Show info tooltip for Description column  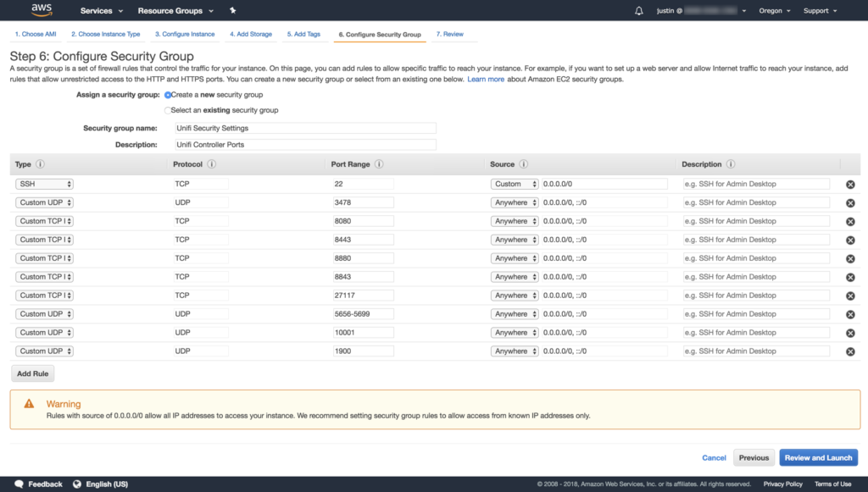coord(731,164)
